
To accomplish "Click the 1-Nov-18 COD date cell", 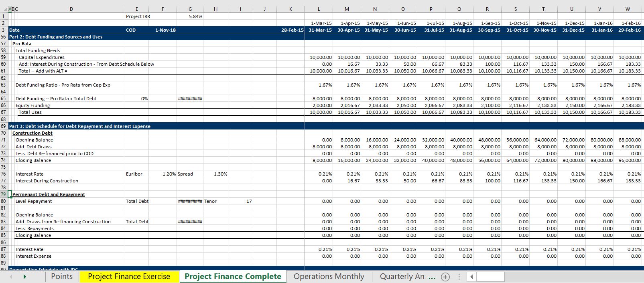I will pyautogui.click(x=165, y=30).
